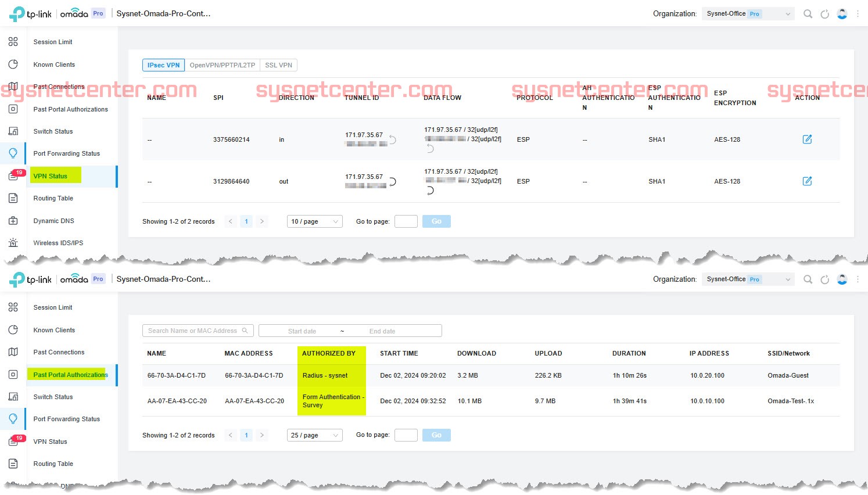Open the 10 / page dropdown
Image resolution: width=868 pixels, height=495 pixels.
pyautogui.click(x=315, y=221)
